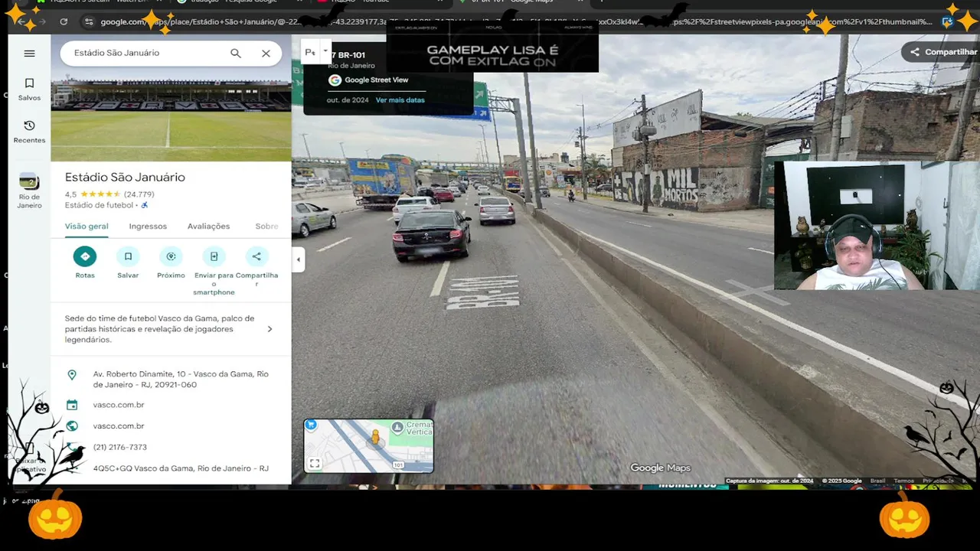980x551 pixels.
Task: Switch to the Sobre tab
Action: [266, 227]
